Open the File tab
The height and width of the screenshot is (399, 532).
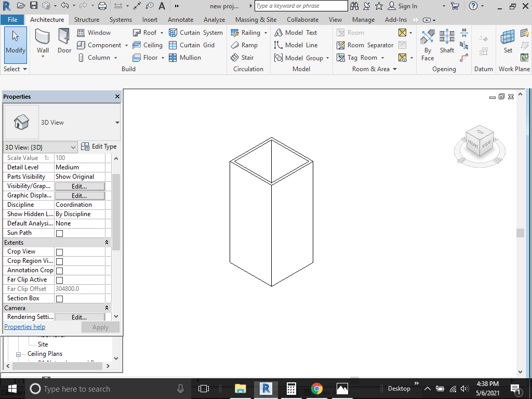[12, 20]
